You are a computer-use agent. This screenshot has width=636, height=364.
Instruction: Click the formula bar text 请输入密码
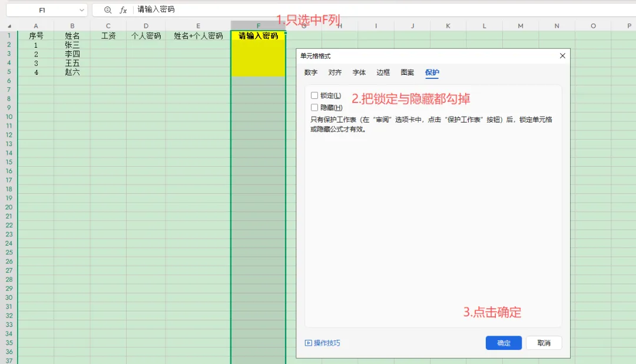pyautogui.click(x=155, y=9)
